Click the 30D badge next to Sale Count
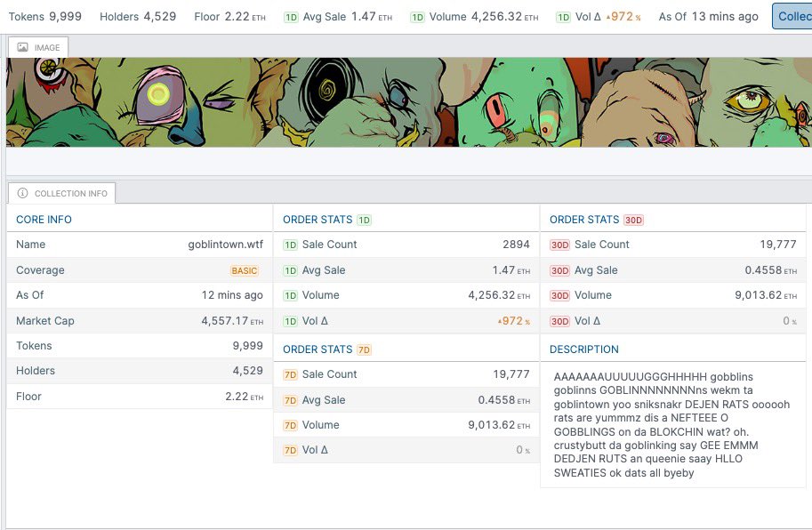Viewport: 812px width, 530px height. [x=559, y=245]
